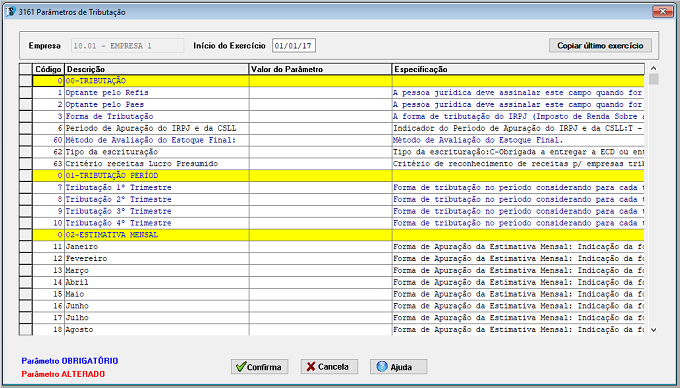Click the Descrição column header
680x388 pixels.
coord(157,69)
